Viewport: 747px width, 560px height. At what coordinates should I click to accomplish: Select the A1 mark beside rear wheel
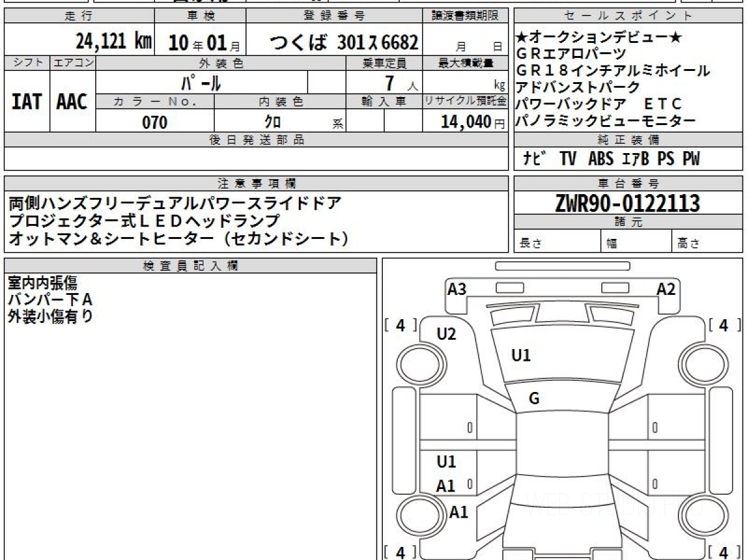[x=459, y=512]
